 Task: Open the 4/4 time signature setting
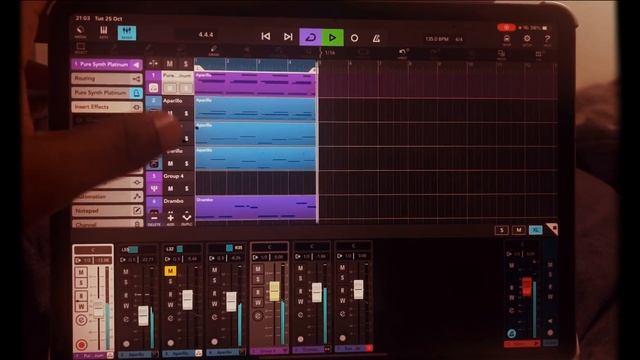(459, 39)
